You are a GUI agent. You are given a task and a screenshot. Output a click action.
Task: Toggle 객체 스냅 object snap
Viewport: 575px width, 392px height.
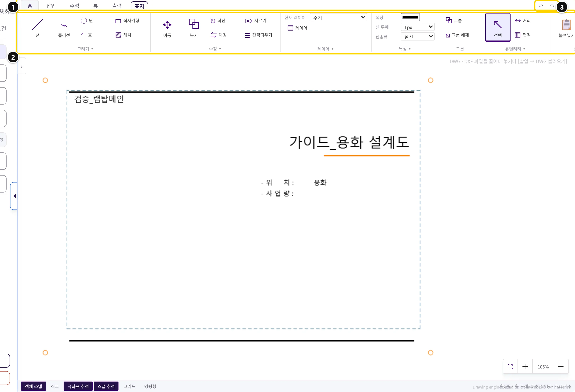pyautogui.click(x=33, y=386)
